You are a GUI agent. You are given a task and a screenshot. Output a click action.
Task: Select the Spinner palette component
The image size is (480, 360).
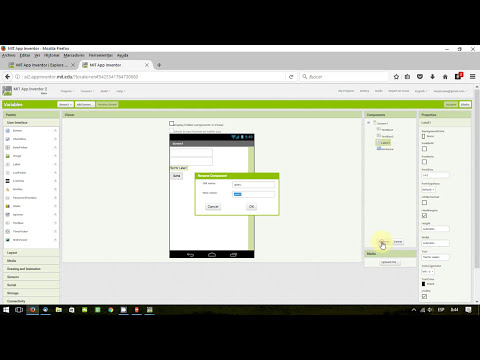coord(18,215)
